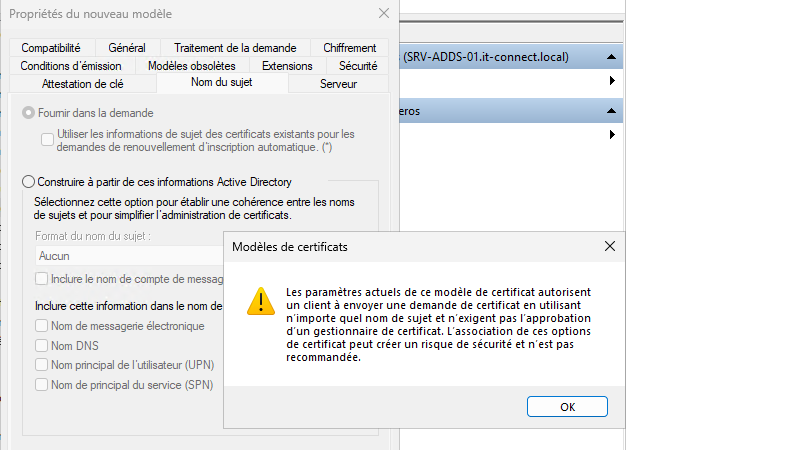The image size is (800, 450).
Task: Click OK in the warning dialog
Action: pos(567,406)
